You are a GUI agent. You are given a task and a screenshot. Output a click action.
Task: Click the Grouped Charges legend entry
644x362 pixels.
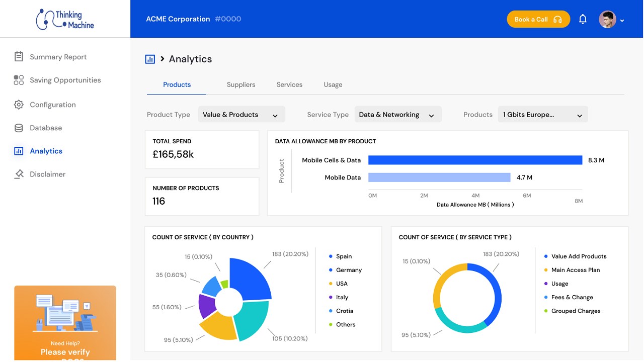[572, 311]
